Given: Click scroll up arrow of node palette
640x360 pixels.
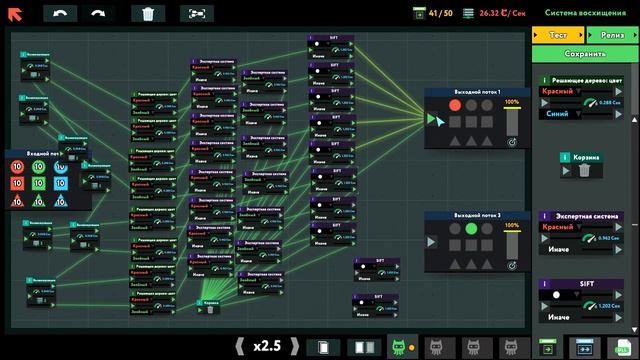Looking at the screenshot, I should click(634, 120).
